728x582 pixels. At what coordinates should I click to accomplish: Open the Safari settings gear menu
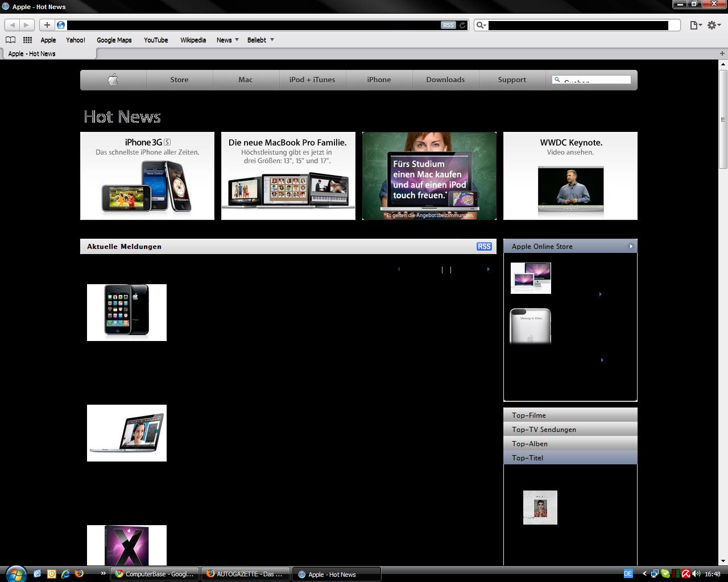(714, 25)
